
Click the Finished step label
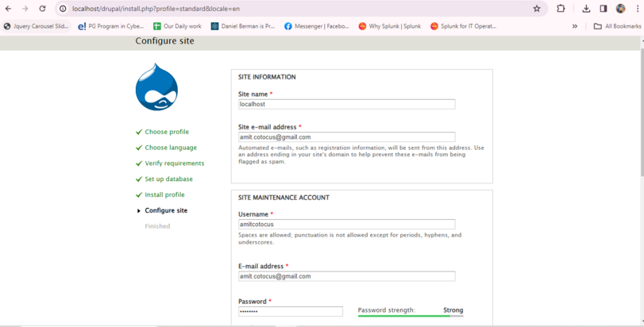pos(157,226)
